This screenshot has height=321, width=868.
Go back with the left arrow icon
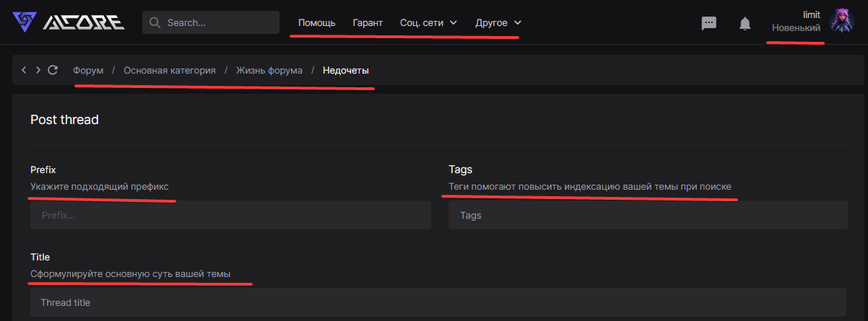point(24,70)
